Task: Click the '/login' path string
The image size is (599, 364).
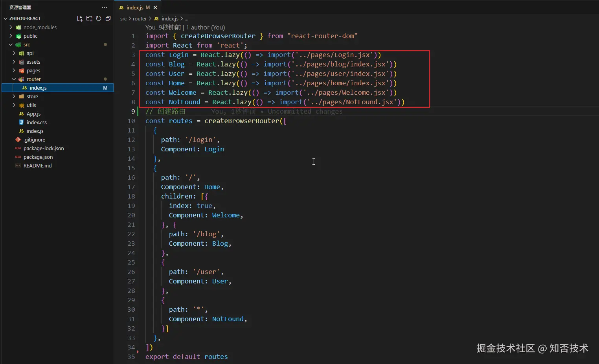Action: point(200,140)
